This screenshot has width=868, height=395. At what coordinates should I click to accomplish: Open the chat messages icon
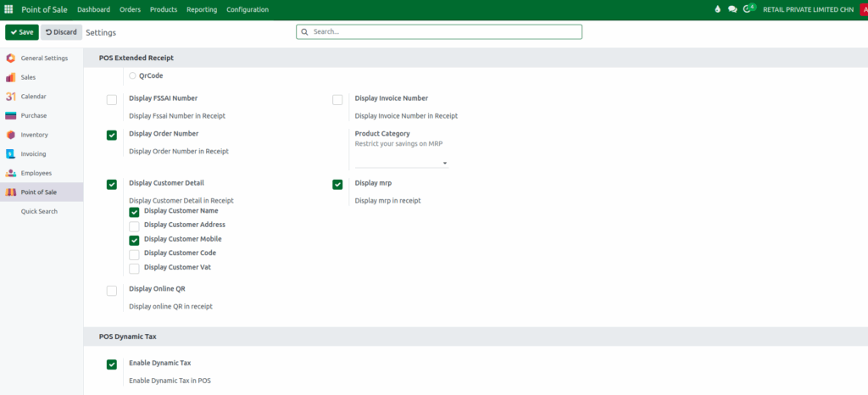pyautogui.click(x=732, y=9)
